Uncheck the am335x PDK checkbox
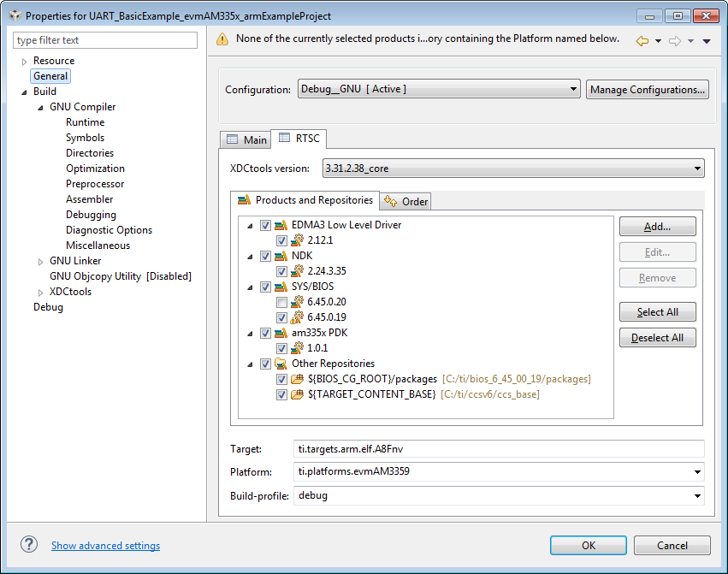Screen dimensions: 728x574 point(265,333)
